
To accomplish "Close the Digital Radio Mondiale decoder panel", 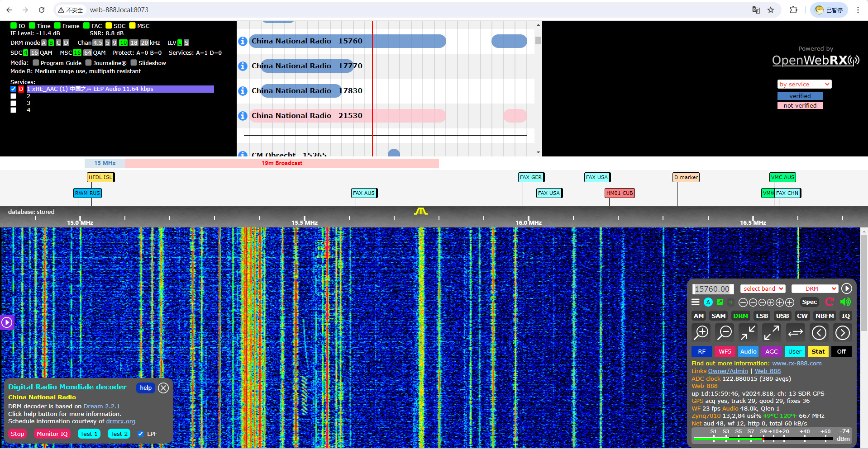I will coord(163,388).
